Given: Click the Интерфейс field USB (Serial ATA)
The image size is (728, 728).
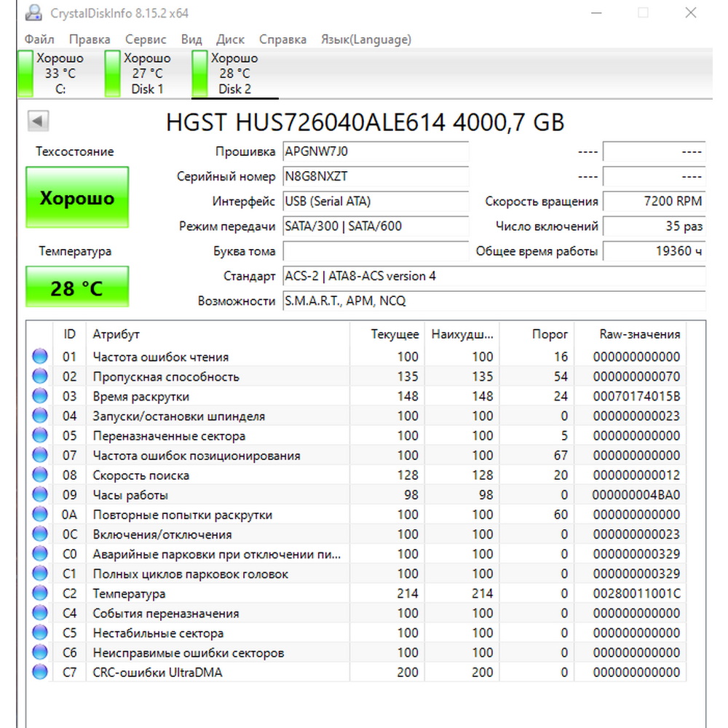Looking at the screenshot, I should click(x=376, y=201).
